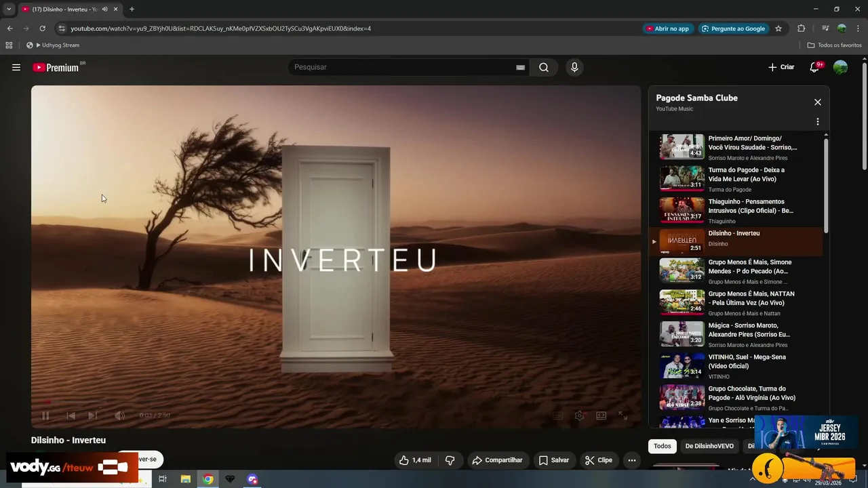Open the Criar create menu
The height and width of the screenshot is (488, 868).
(x=781, y=67)
